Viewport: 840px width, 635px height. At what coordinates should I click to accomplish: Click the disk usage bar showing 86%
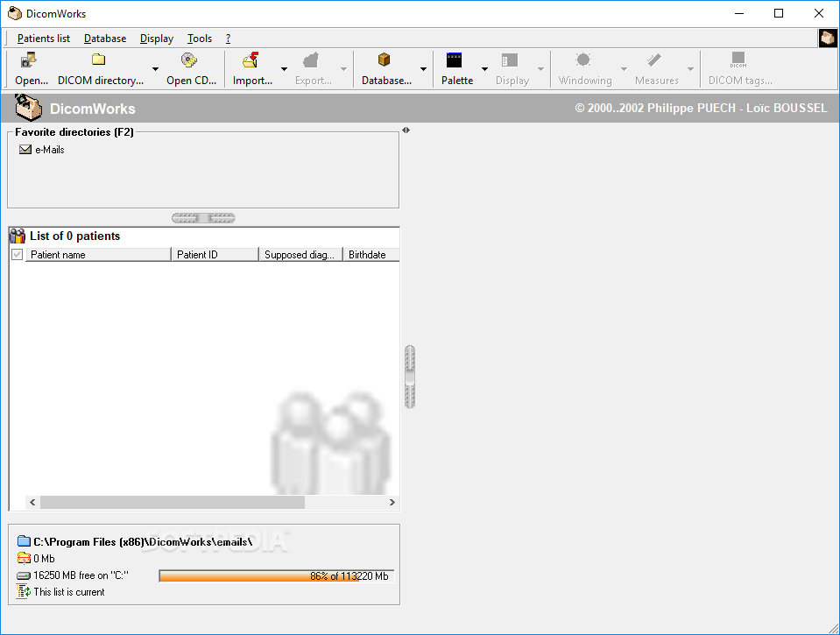tap(277, 576)
